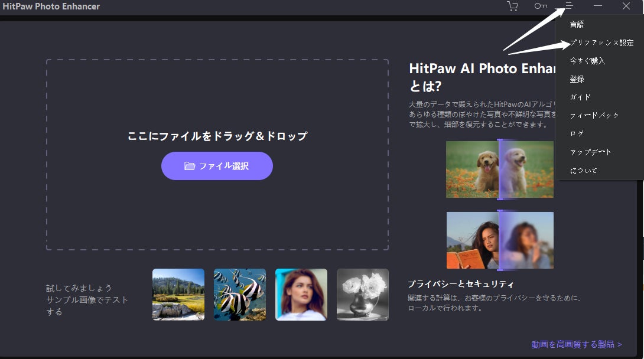
Task: Click the 試してみましょう sample label
Action: click(79, 288)
